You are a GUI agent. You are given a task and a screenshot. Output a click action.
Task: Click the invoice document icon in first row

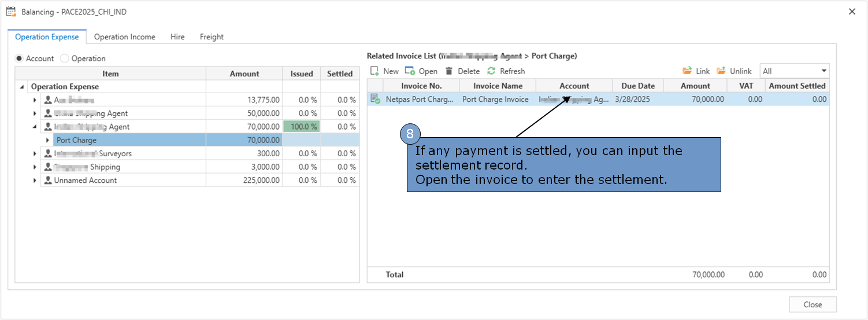[375, 99]
